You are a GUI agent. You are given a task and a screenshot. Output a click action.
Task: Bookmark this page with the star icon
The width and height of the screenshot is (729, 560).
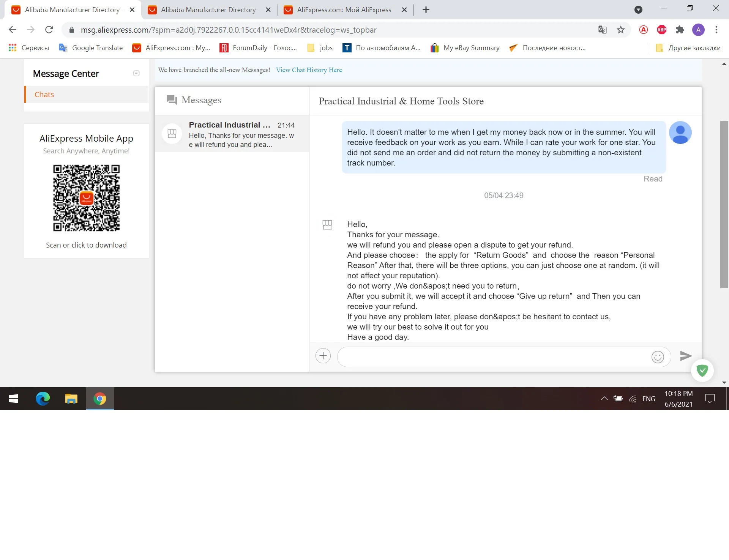621,30
